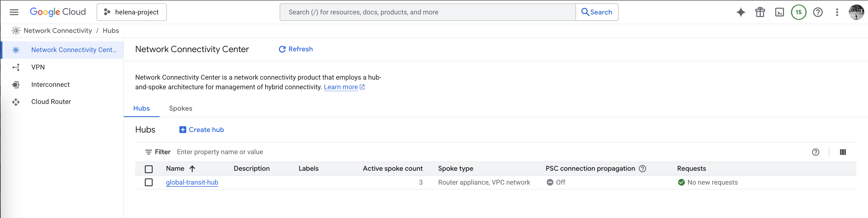
Task: Click the Create hub button
Action: pyautogui.click(x=201, y=130)
